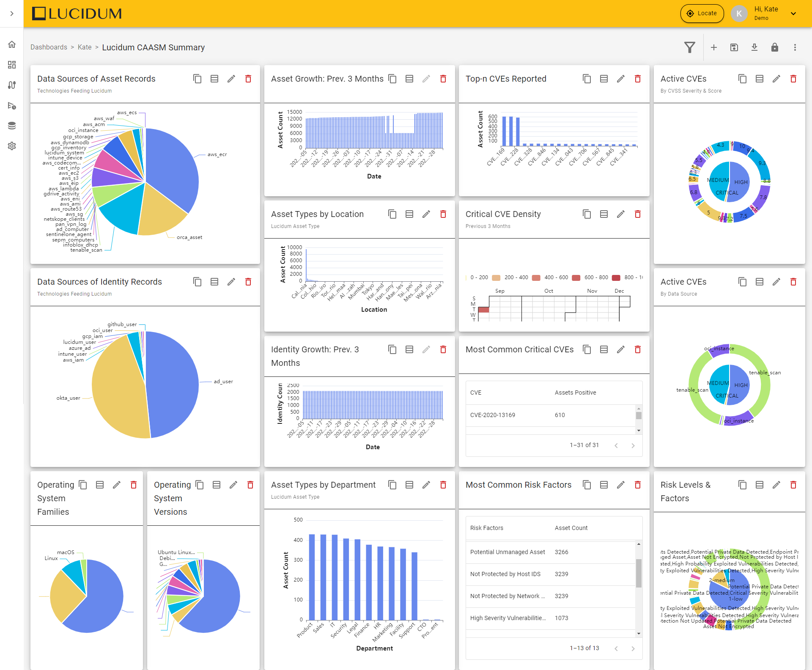This screenshot has height=670, width=812.
Task: Toggle the dashboard lock icon
Action: [x=775, y=47]
